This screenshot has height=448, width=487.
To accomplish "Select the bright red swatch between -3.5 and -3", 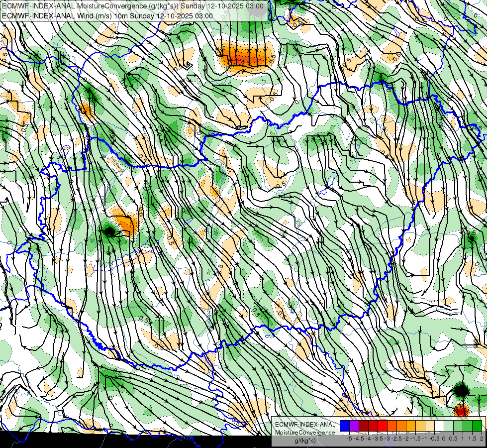I will [383, 426].
